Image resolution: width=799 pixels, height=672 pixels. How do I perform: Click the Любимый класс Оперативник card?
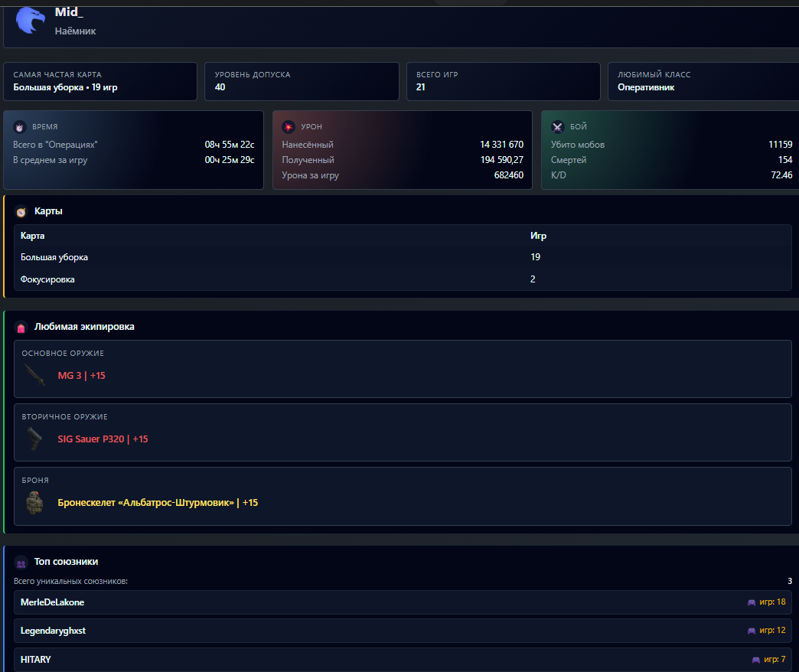tap(703, 81)
